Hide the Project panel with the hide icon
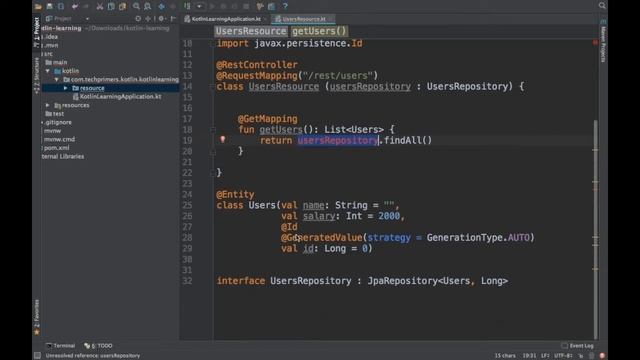The width and height of the screenshot is (640, 360). pyautogui.click(x=173, y=19)
